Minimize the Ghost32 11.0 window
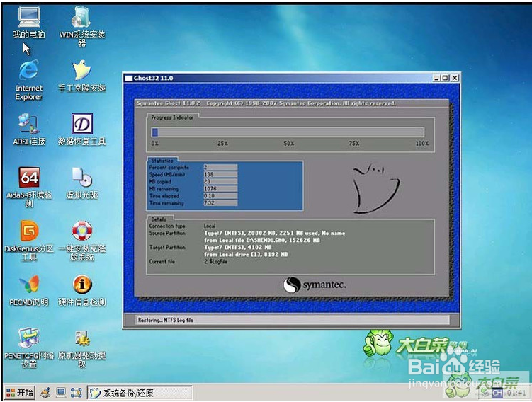The height and width of the screenshot is (402, 532). click(x=437, y=78)
